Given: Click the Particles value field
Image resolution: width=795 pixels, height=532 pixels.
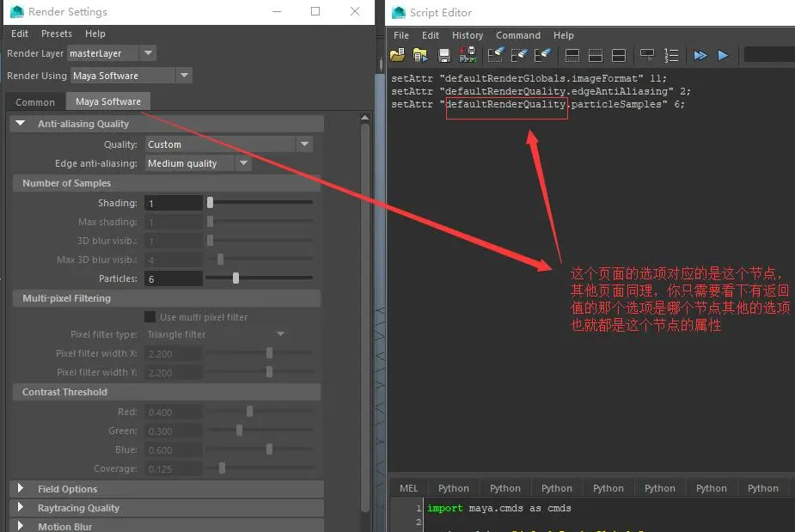Looking at the screenshot, I should [174, 278].
